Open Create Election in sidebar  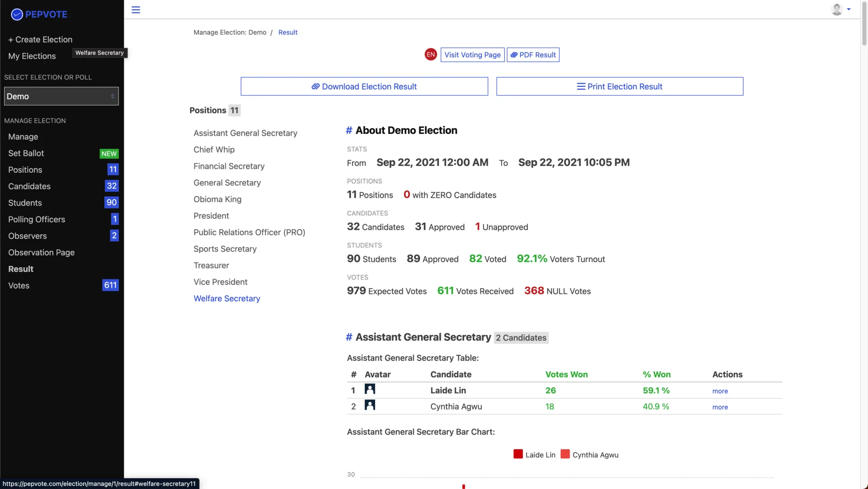40,39
